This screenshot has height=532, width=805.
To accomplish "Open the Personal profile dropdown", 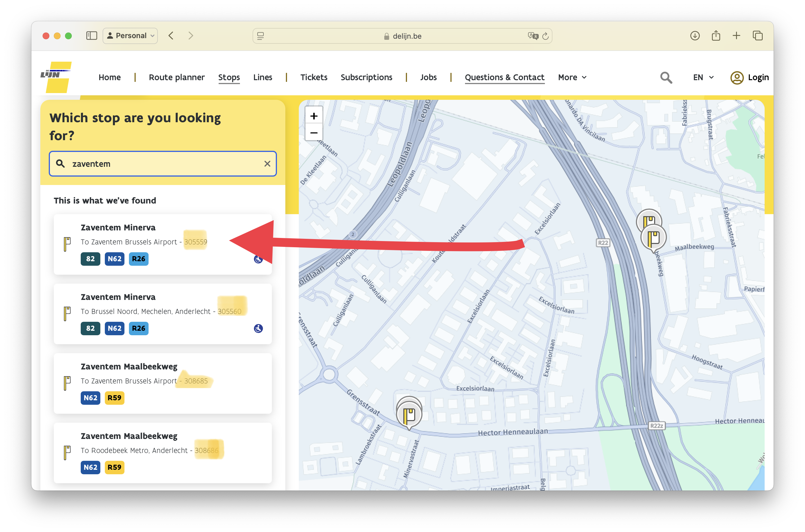I will (130, 36).
